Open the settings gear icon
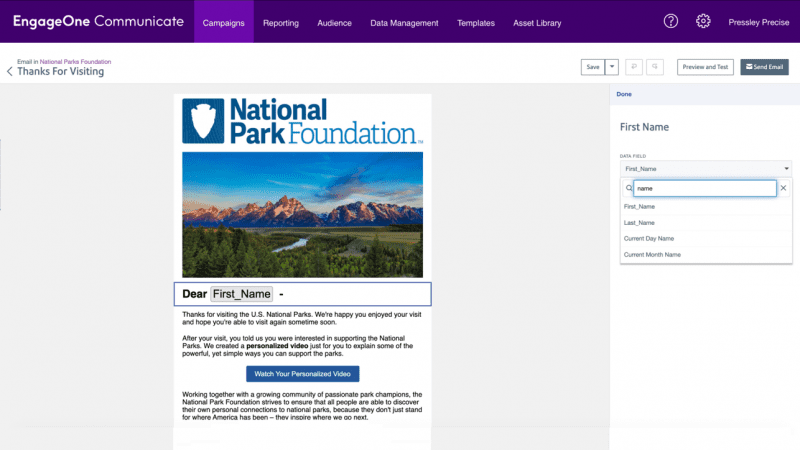The height and width of the screenshot is (450, 800). [x=703, y=21]
